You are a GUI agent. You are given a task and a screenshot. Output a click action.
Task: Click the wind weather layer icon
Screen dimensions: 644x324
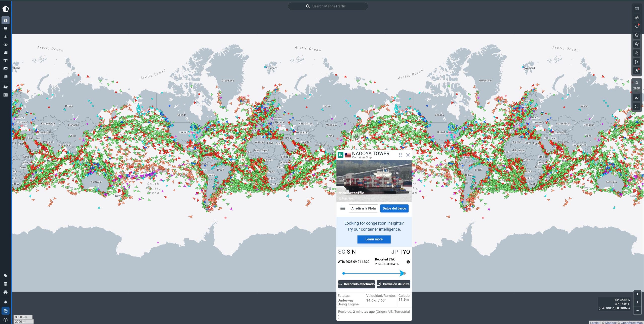637,44
